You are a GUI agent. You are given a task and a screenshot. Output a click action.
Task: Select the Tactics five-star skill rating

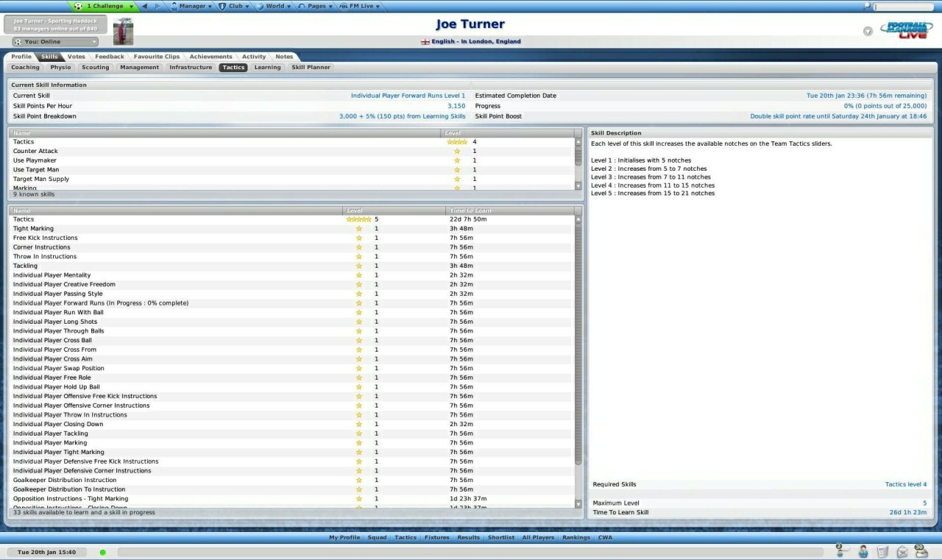360,219
